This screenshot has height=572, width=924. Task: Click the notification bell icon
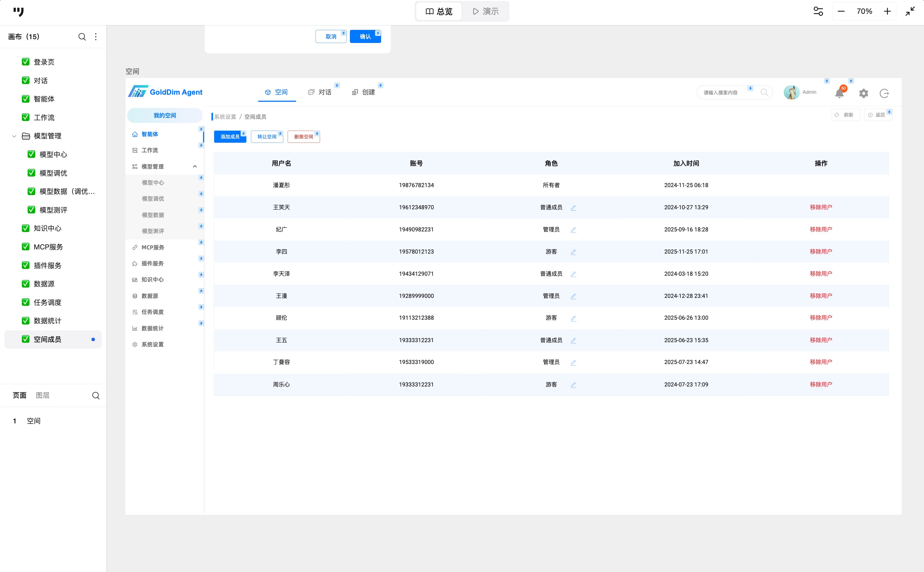coord(839,93)
